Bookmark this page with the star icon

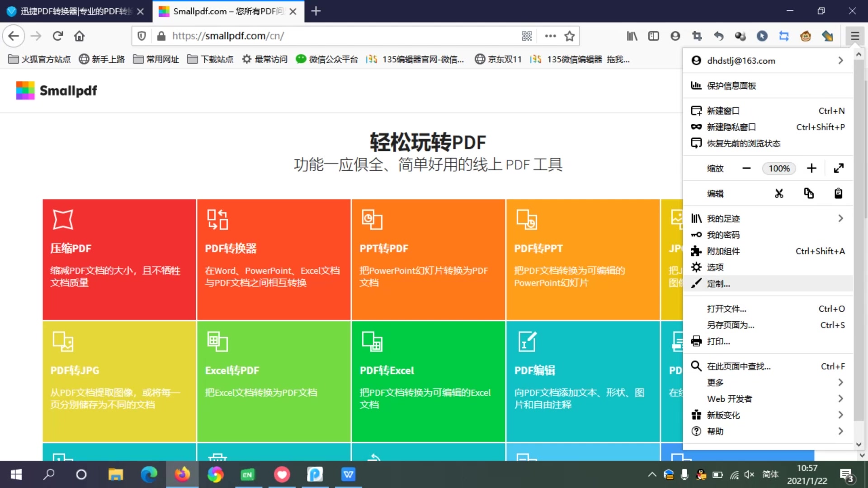click(x=569, y=36)
